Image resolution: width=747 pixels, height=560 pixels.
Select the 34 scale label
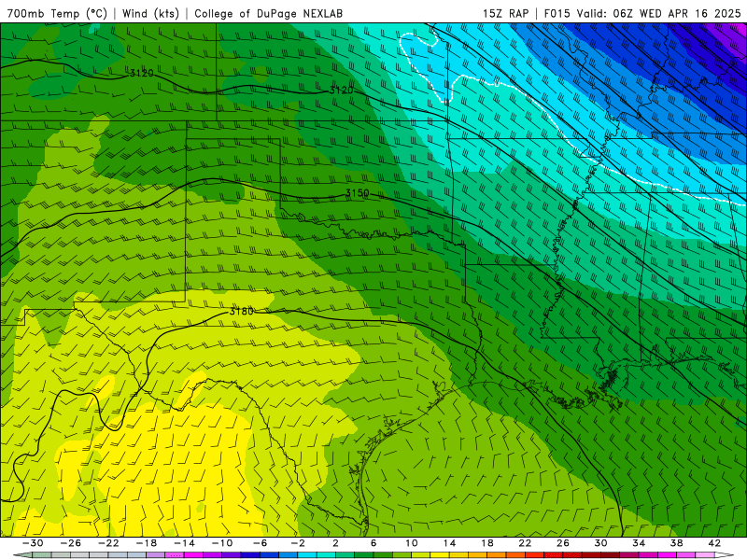[639, 543]
